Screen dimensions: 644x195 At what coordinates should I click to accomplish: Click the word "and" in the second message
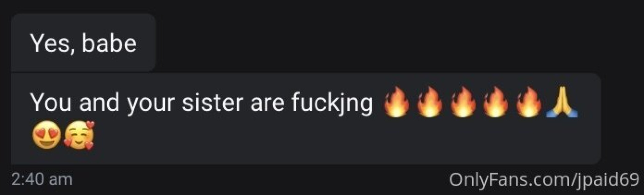[x=99, y=102]
